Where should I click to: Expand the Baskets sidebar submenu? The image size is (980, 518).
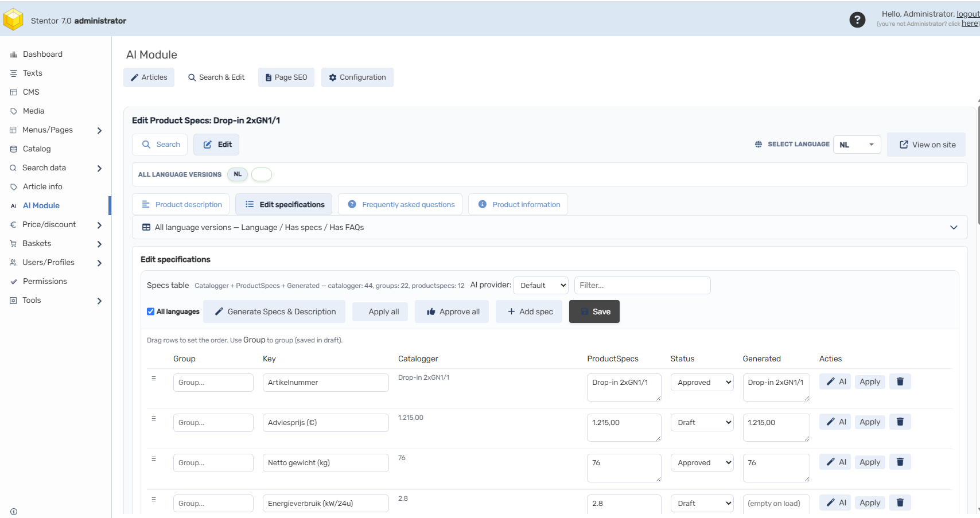99,244
